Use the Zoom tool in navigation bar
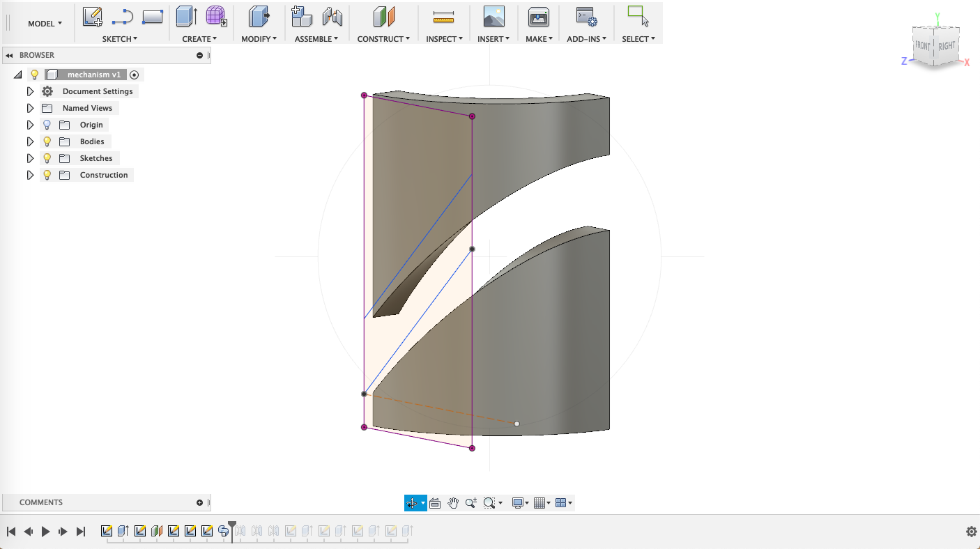 (x=471, y=502)
